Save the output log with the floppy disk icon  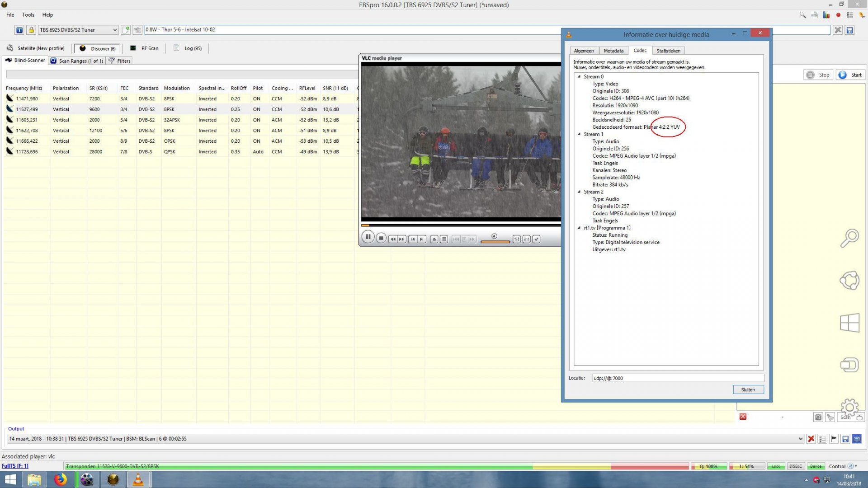(845, 438)
